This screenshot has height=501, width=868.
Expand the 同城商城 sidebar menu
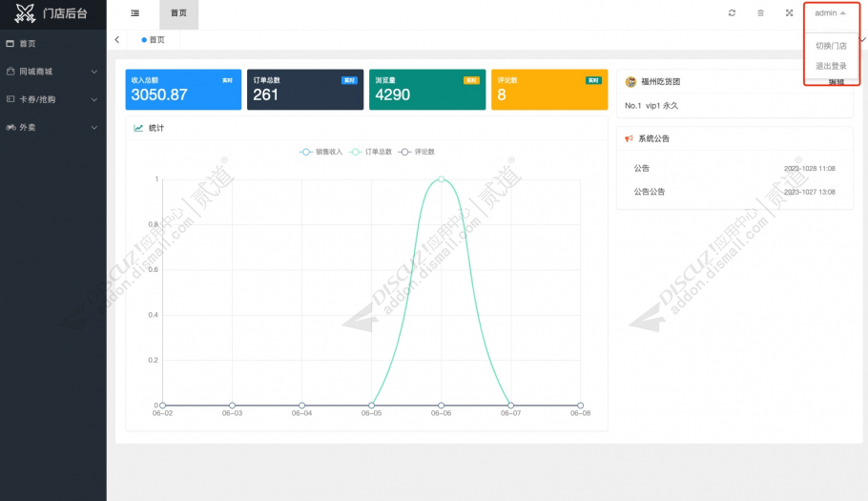52,72
